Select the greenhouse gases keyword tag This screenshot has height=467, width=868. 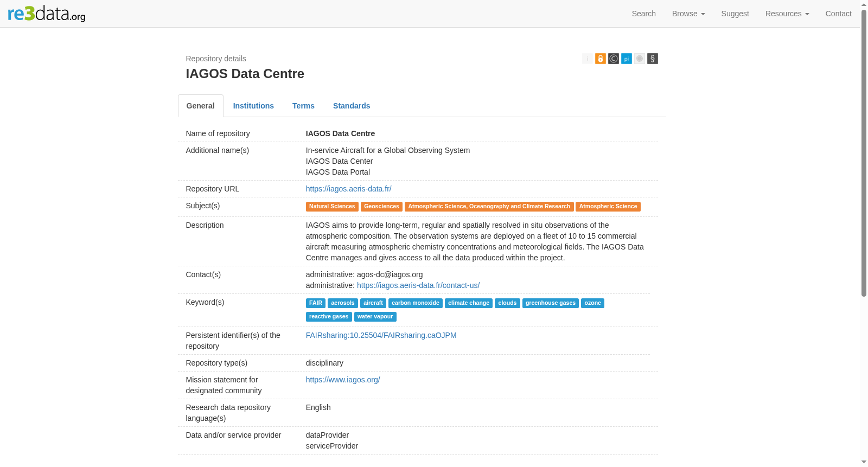pyautogui.click(x=551, y=303)
